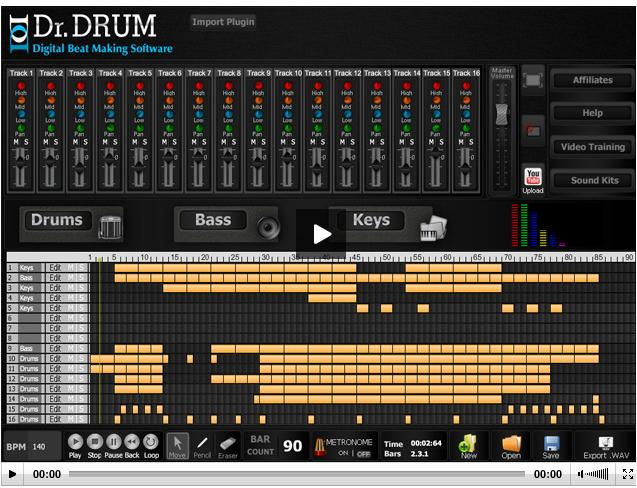637x488 pixels.
Task: Open Video Training
Action: pyautogui.click(x=593, y=147)
